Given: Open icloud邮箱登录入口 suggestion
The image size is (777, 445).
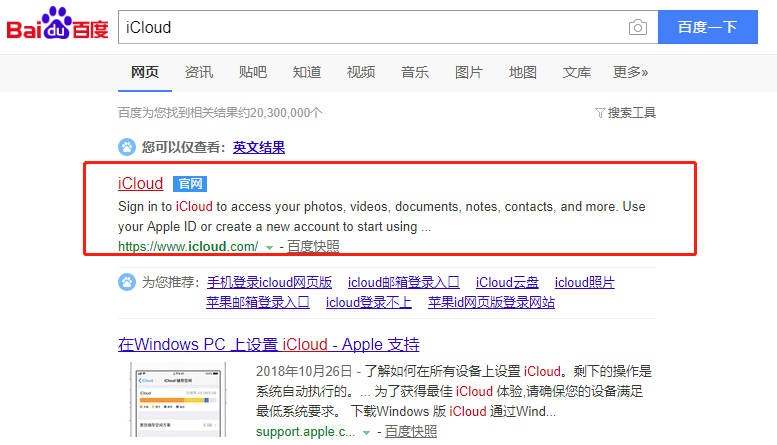Looking at the screenshot, I should point(403,282).
